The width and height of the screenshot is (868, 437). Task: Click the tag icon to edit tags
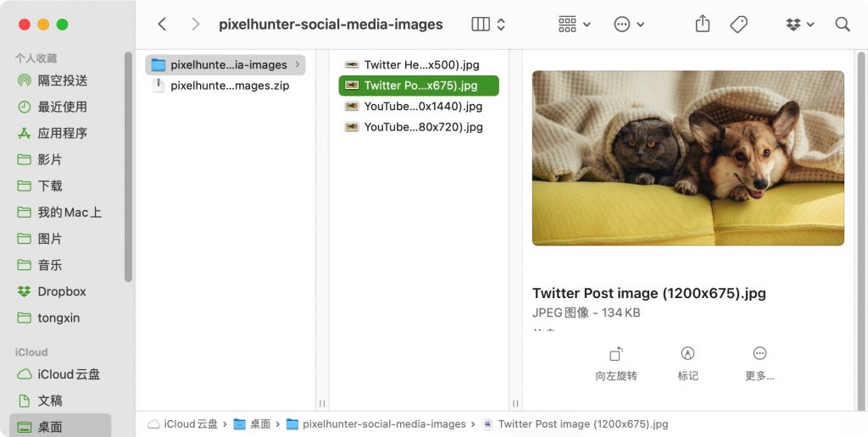pyautogui.click(x=738, y=25)
